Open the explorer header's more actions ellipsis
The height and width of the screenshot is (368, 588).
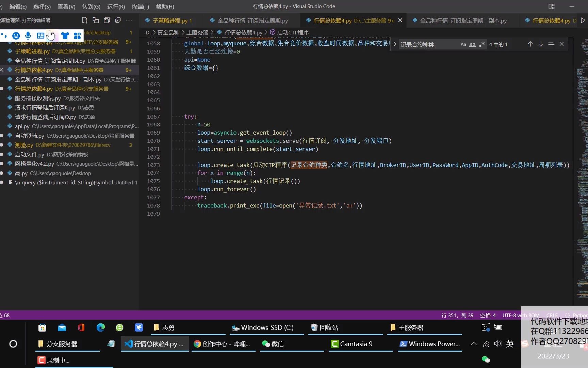click(129, 20)
